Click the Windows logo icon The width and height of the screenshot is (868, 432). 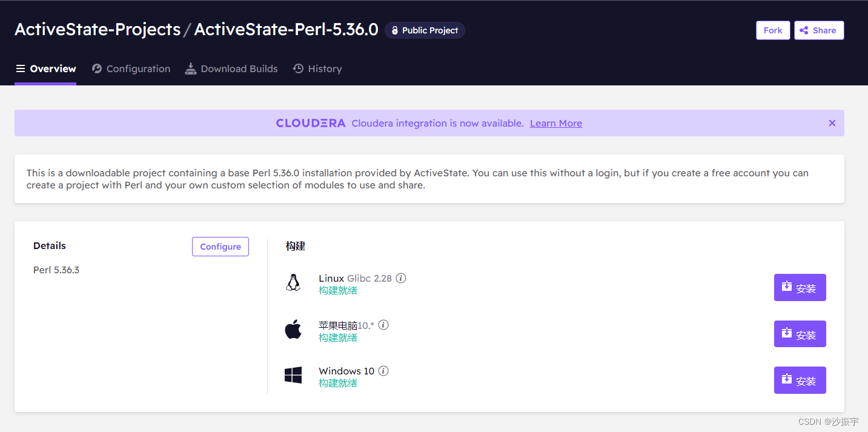[293, 375]
